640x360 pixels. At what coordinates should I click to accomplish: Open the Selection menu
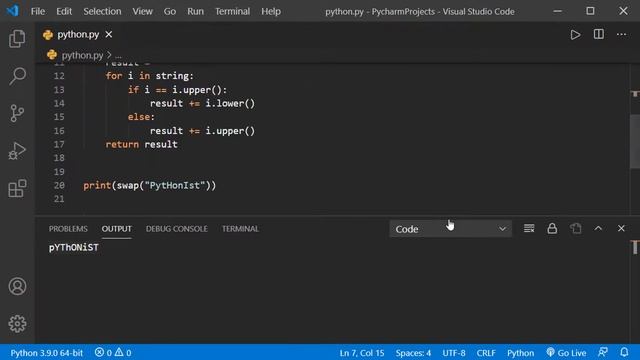pyautogui.click(x=102, y=11)
